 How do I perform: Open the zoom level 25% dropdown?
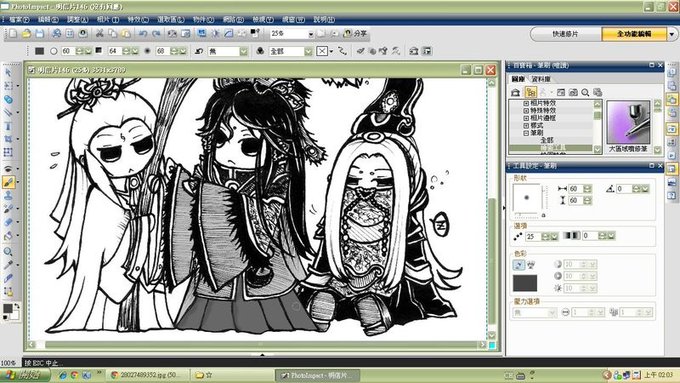click(311, 34)
